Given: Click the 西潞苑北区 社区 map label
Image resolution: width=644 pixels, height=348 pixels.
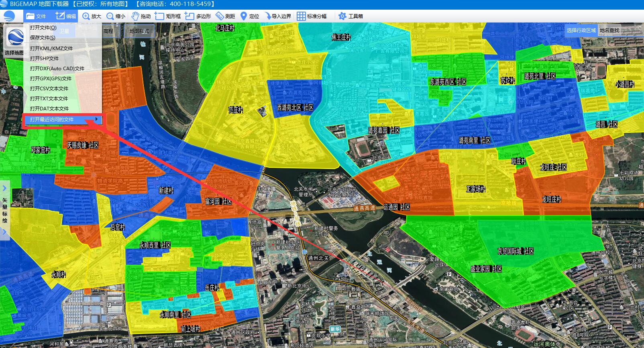Looking at the screenshot, I should tap(295, 108).
